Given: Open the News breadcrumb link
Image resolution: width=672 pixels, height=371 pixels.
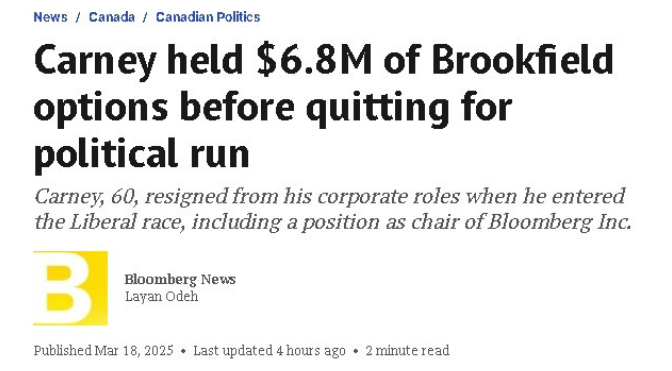Looking at the screenshot, I should click(51, 17).
